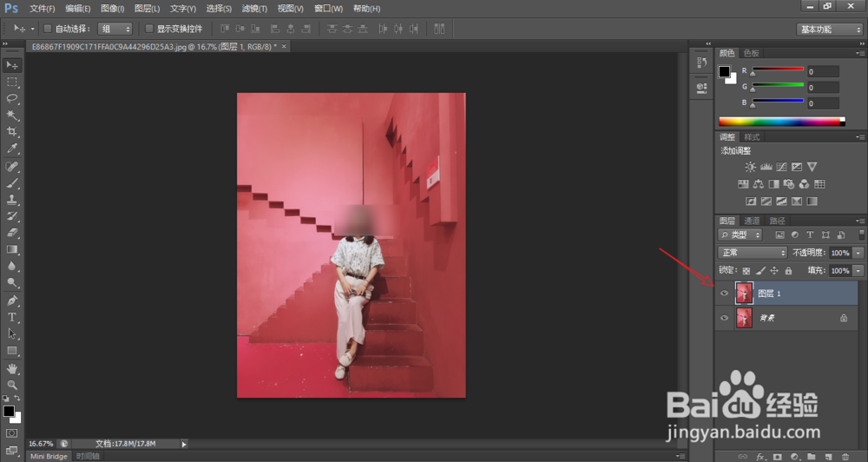Open the 正常 blend mode dropdown

pyautogui.click(x=753, y=253)
